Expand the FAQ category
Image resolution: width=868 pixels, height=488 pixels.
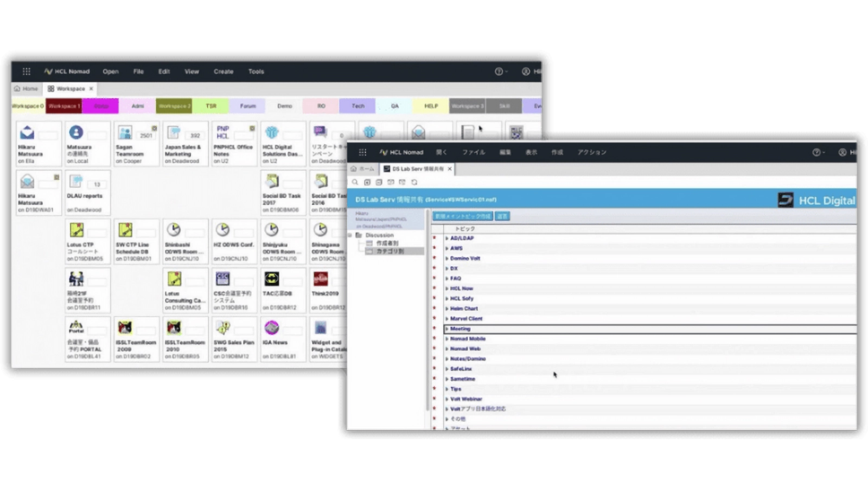point(446,278)
